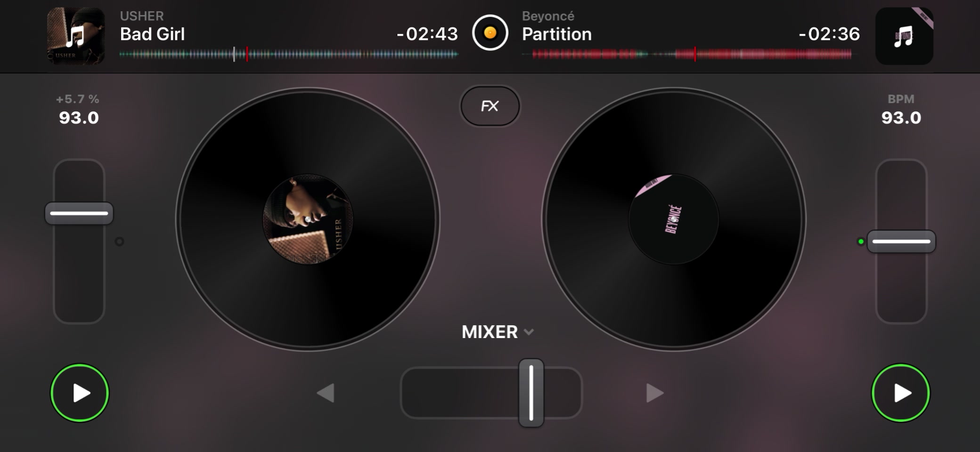Tap the -02:36 remaining time display
980x452 pixels.
(x=829, y=34)
